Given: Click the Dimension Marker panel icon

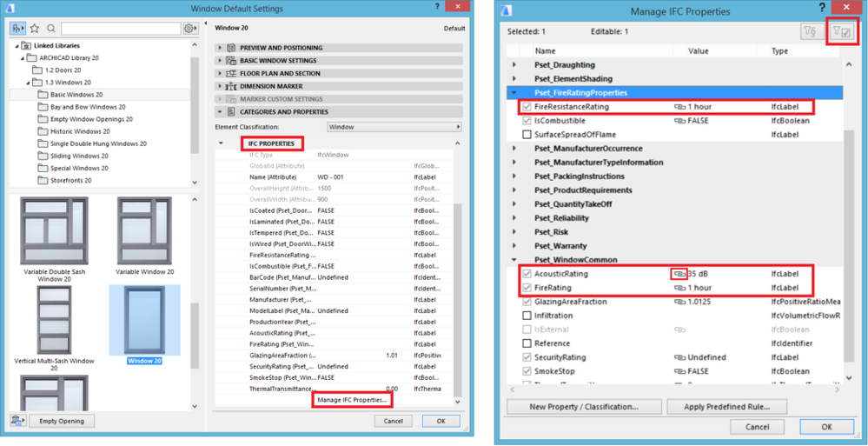Looking at the screenshot, I should 231,86.
